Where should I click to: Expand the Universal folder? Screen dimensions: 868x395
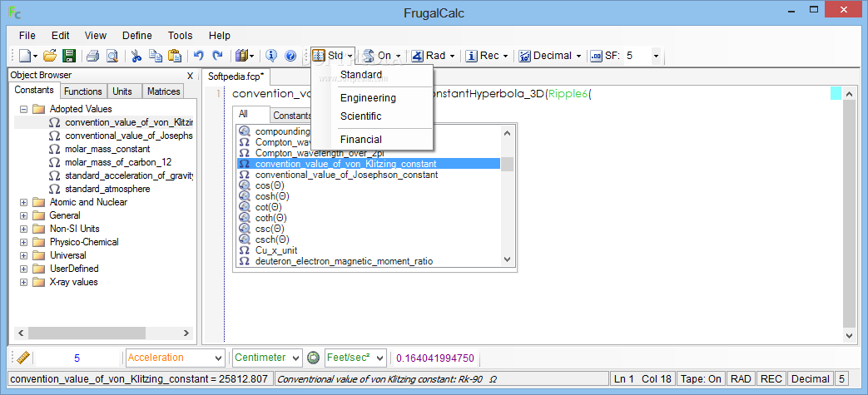(x=23, y=255)
